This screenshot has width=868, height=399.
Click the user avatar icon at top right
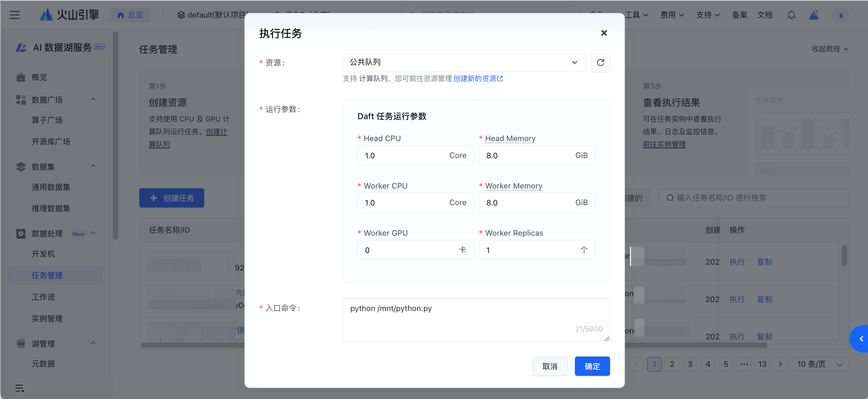[841, 16]
